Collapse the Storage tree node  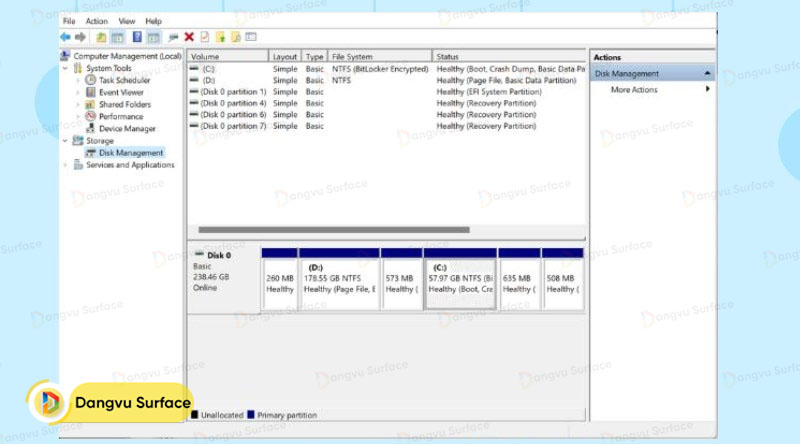point(65,140)
